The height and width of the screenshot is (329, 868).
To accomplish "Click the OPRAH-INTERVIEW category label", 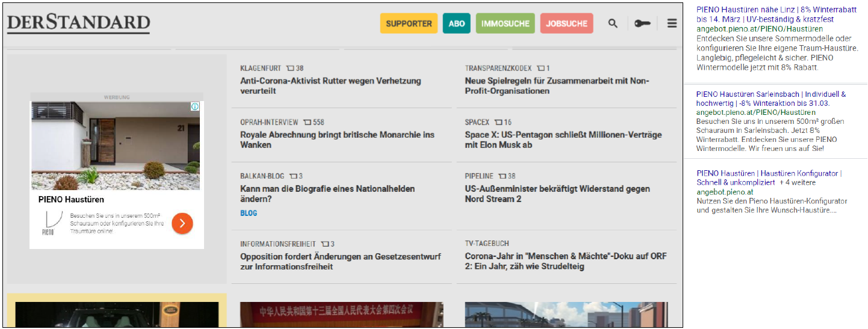I will pos(269,123).
